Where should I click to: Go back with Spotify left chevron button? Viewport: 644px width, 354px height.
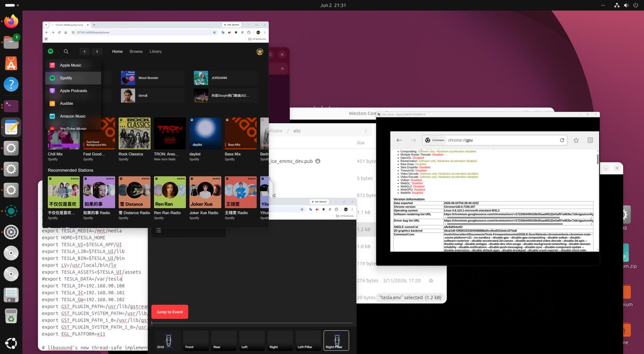[84, 51]
